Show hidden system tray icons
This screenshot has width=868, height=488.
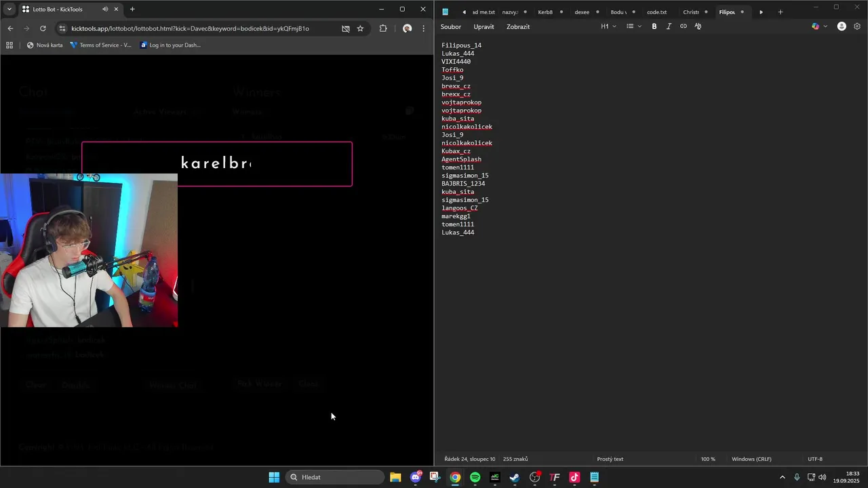(782, 477)
